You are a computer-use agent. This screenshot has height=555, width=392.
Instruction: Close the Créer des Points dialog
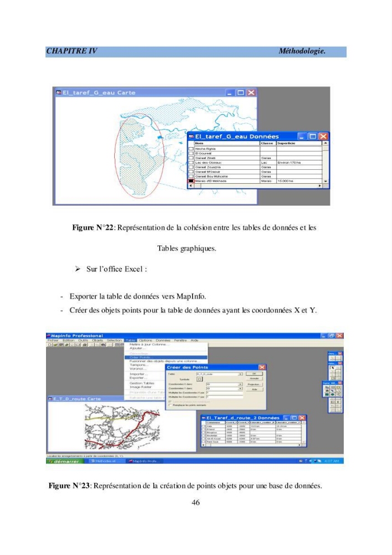click(x=262, y=367)
